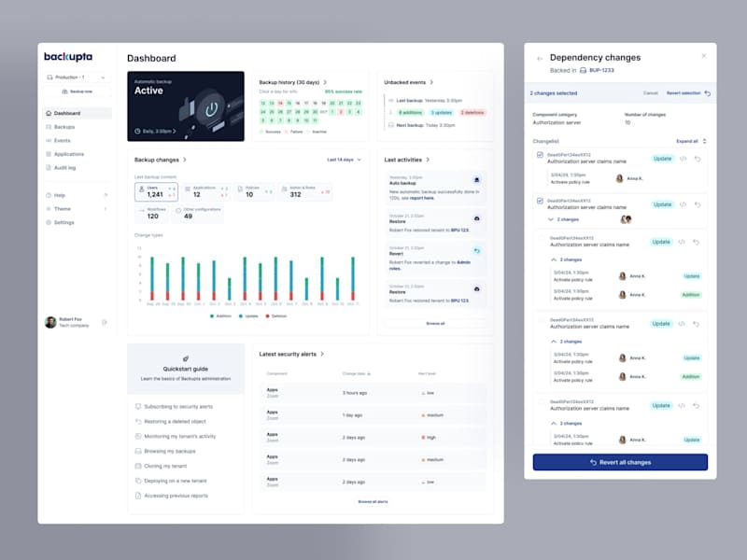Viewport: 747px width, 560px height.
Task: Close the Dependency changes panel
Action: coord(704,56)
